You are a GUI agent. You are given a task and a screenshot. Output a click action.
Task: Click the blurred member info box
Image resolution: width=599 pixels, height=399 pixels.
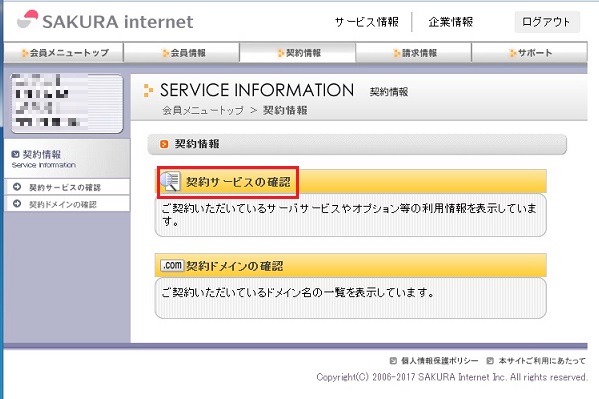pos(67,103)
